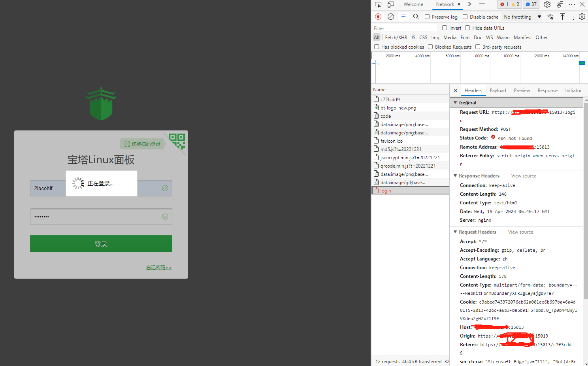Enable Preserve log checkbox
588x366 pixels.
pyautogui.click(x=427, y=17)
